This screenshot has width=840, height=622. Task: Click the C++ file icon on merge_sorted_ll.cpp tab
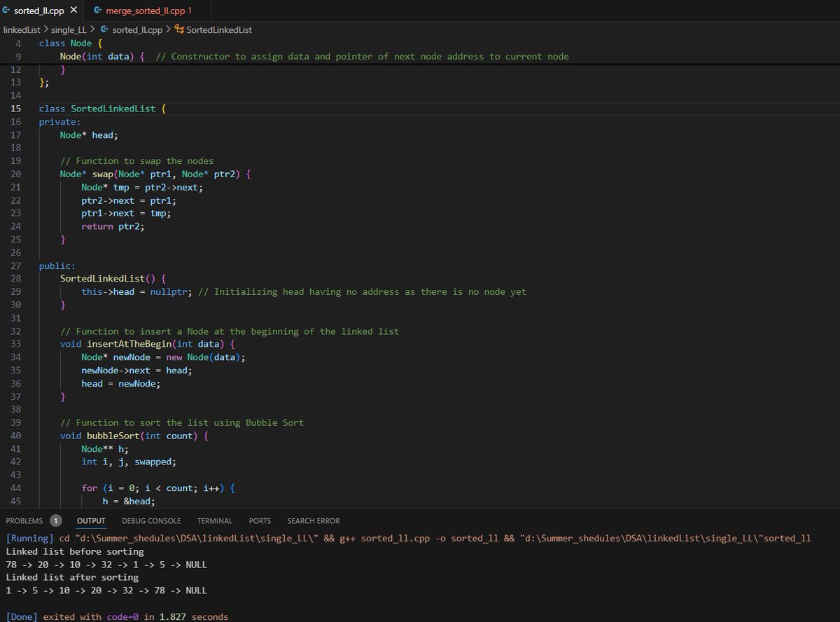(97, 11)
